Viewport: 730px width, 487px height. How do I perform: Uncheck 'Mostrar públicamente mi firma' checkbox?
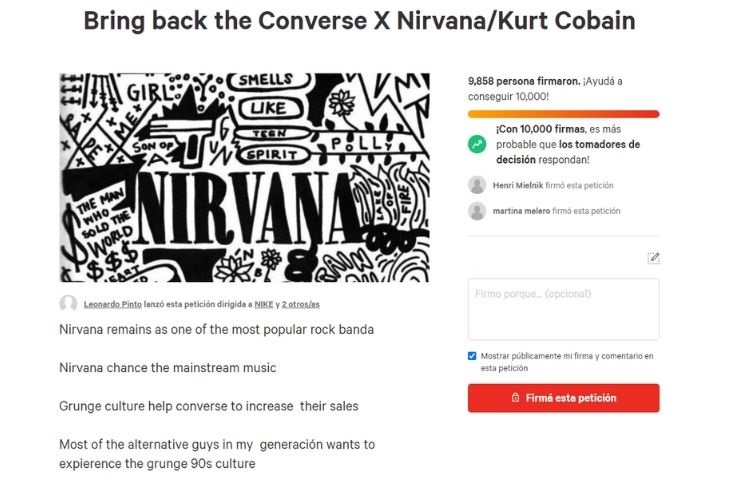click(x=472, y=356)
